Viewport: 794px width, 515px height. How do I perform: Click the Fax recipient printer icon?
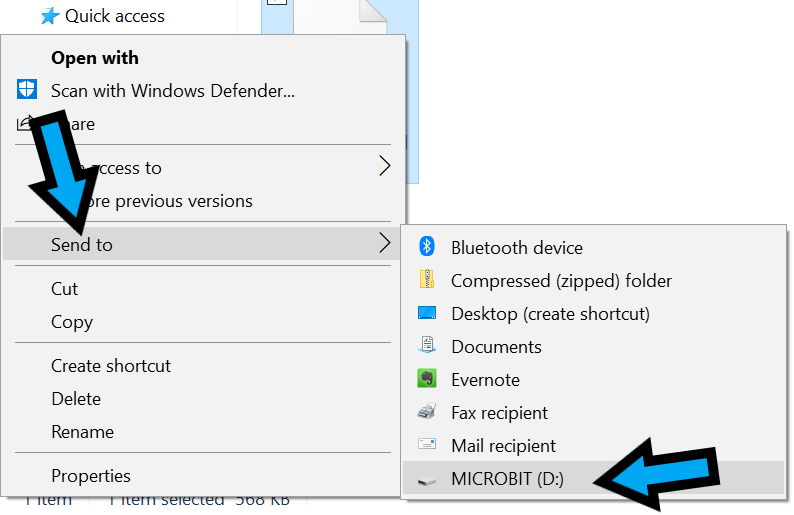pyautogui.click(x=427, y=412)
